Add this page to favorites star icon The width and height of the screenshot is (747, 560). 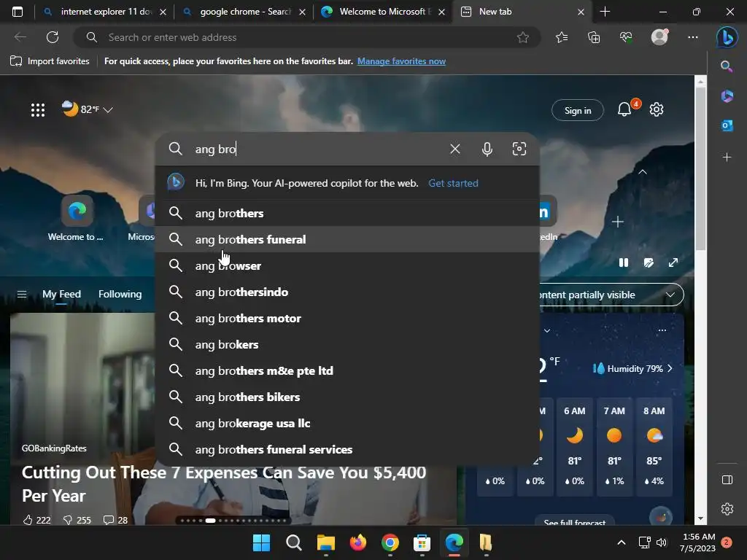tap(523, 37)
